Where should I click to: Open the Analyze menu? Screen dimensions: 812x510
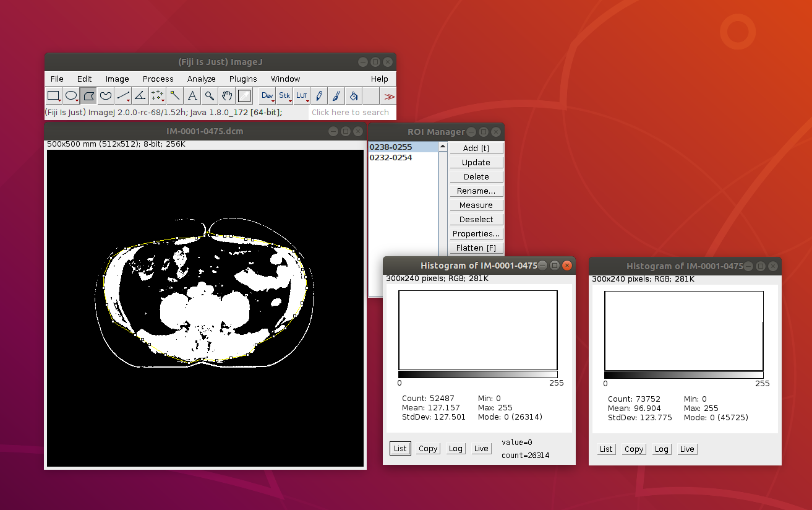pyautogui.click(x=202, y=79)
